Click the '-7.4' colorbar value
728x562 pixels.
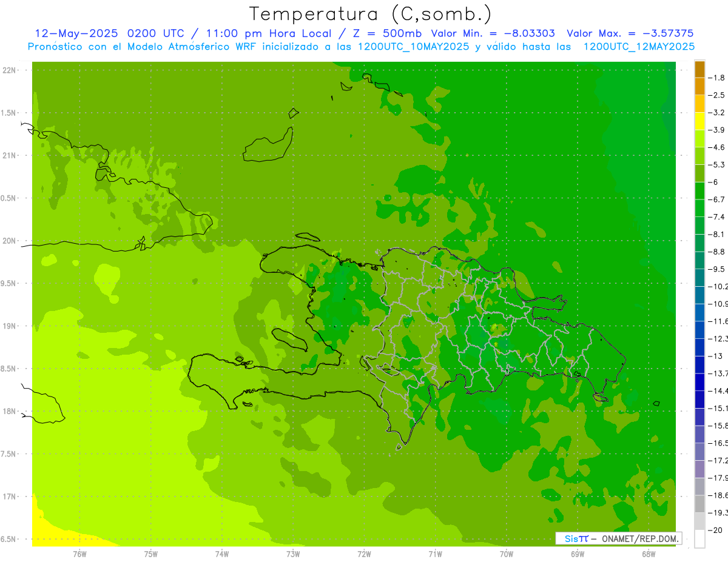pyautogui.click(x=717, y=217)
